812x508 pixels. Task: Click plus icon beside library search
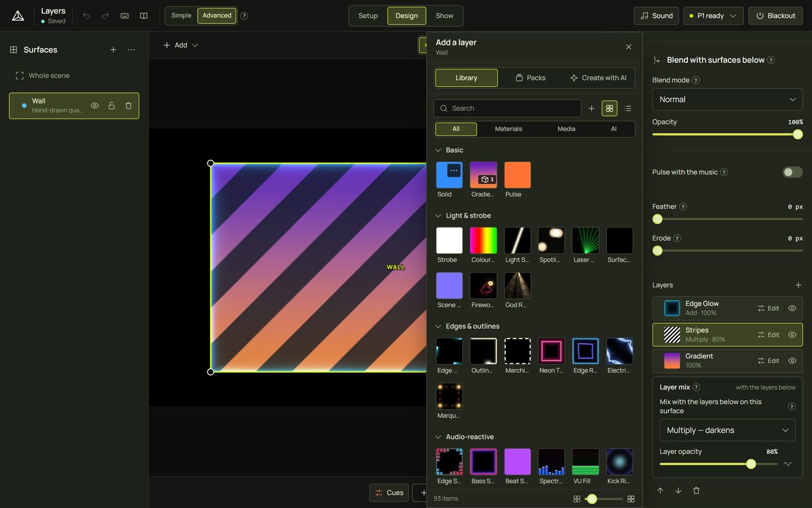pyautogui.click(x=592, y=109)
